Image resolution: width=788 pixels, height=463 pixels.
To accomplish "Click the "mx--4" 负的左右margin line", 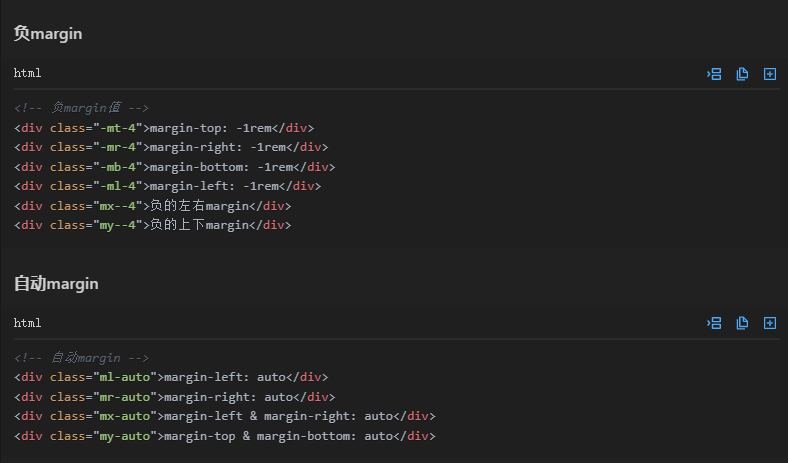I will [152, 206].
